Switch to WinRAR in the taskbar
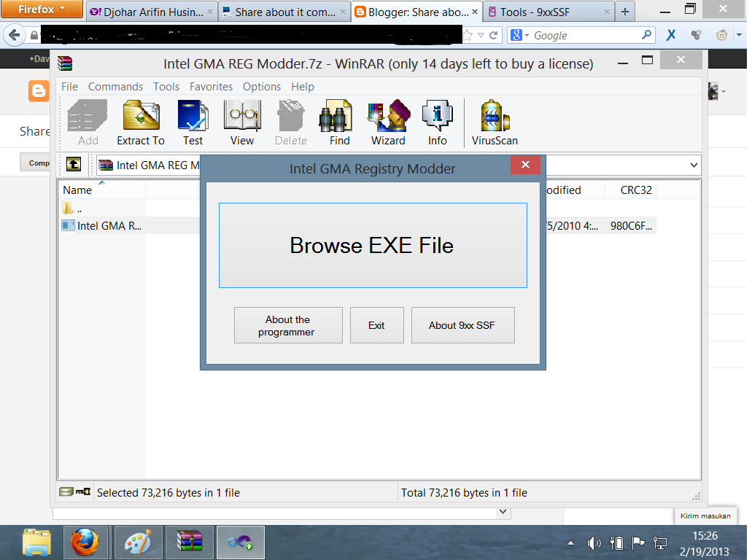 190,542
